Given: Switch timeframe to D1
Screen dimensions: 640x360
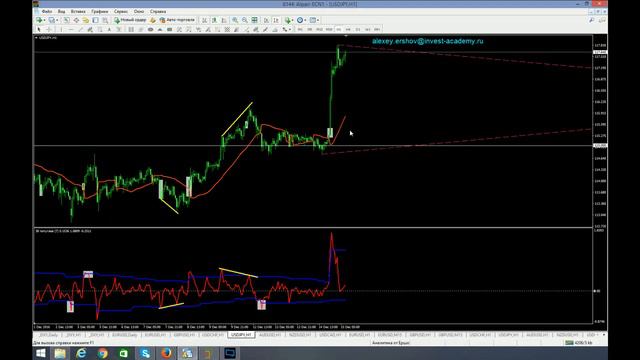Looking at the screenshot, I should [x=358, y=29].
